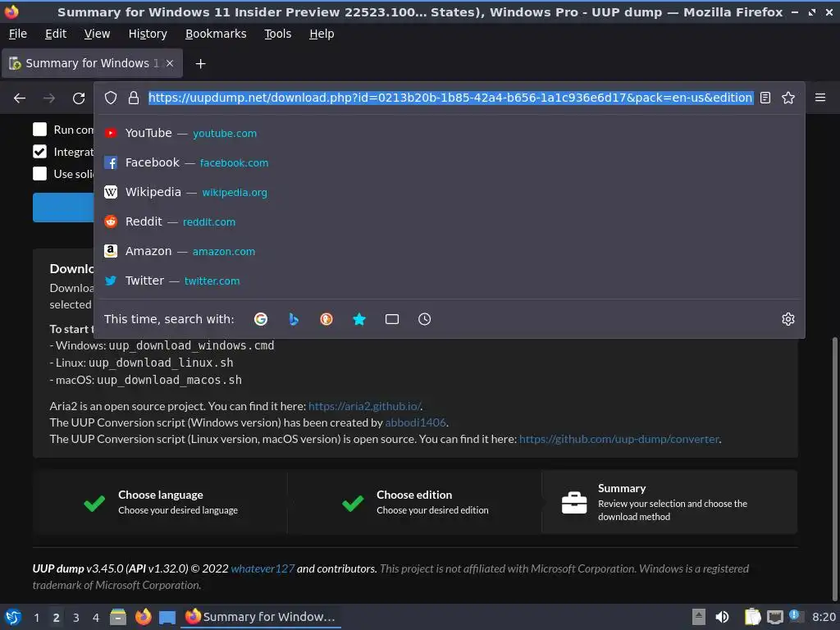Search bookmarks using the star shortcut

click(359, 319)
